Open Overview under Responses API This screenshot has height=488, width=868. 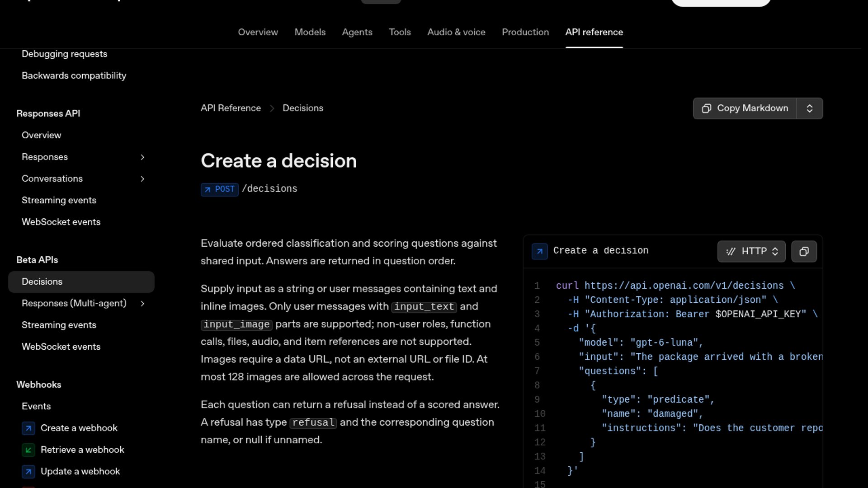point(42,135)
